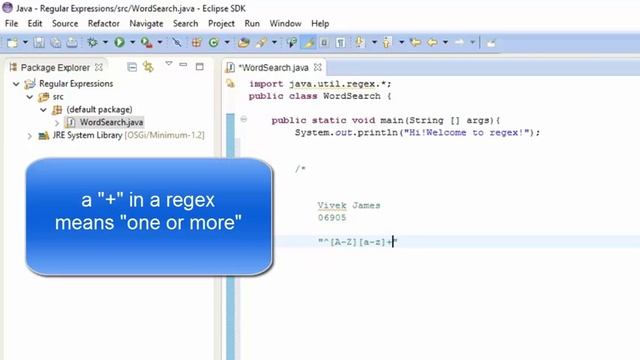Open the Edit menu

(x=35, y=24)
